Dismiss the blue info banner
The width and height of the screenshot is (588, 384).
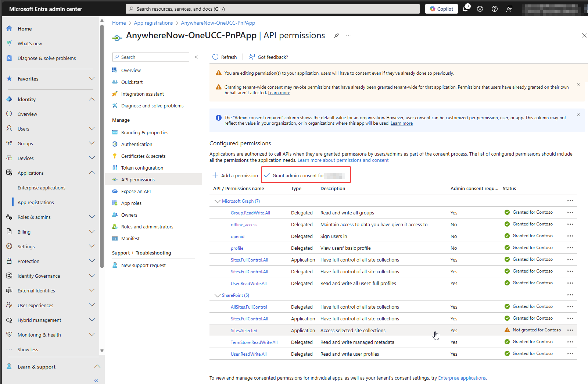pos(578,115)
